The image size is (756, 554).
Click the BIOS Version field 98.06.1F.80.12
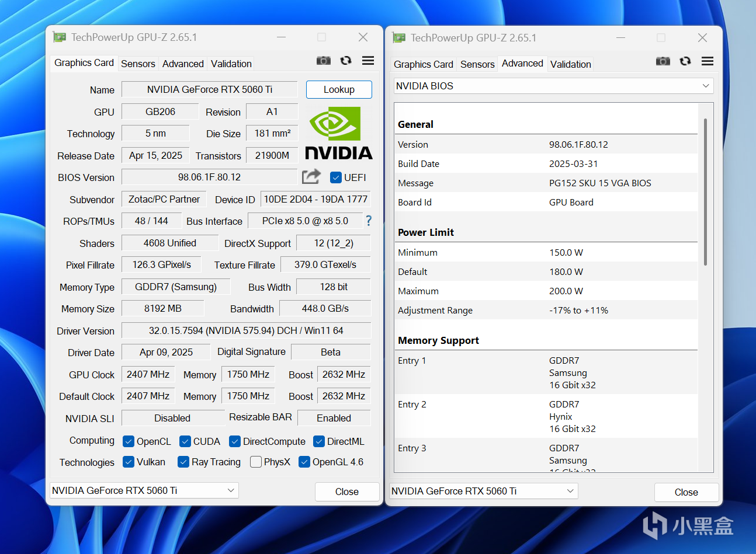pos(210,177)
